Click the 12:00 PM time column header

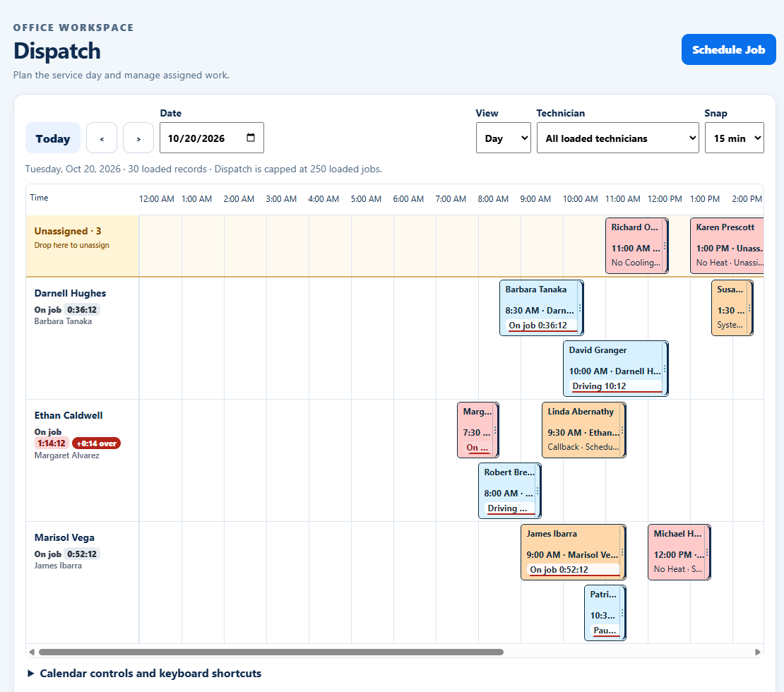click(665, 199)
